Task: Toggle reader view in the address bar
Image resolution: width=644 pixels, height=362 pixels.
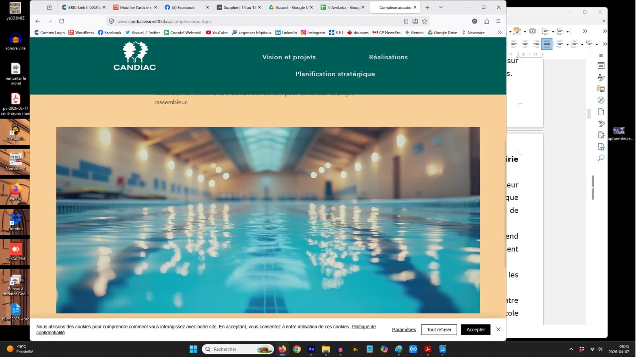Action: tap(406, 21)
